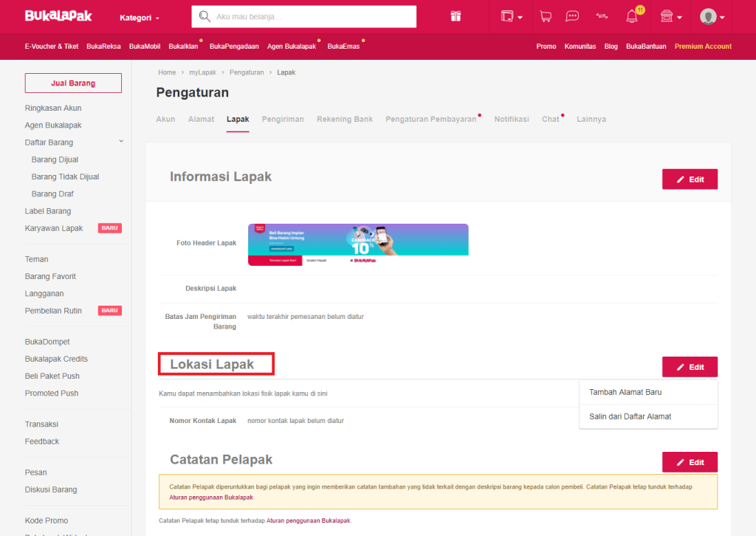
Task: Open Barang Tidak Dijual in sidebar
Action: tap(65, 177)
